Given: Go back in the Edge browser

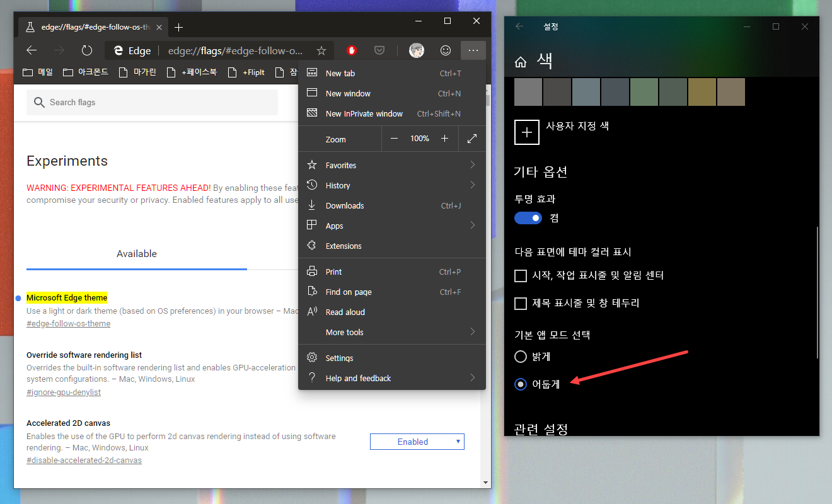Looking at the screenshot, I should coord(32,50).
